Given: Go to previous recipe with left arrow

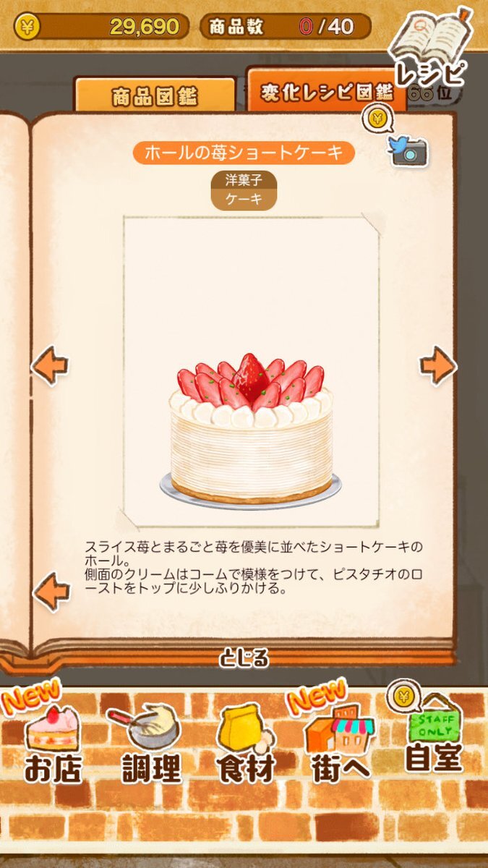Looking at the screenshot, I should pyautogui.click(x=50, y=365).
